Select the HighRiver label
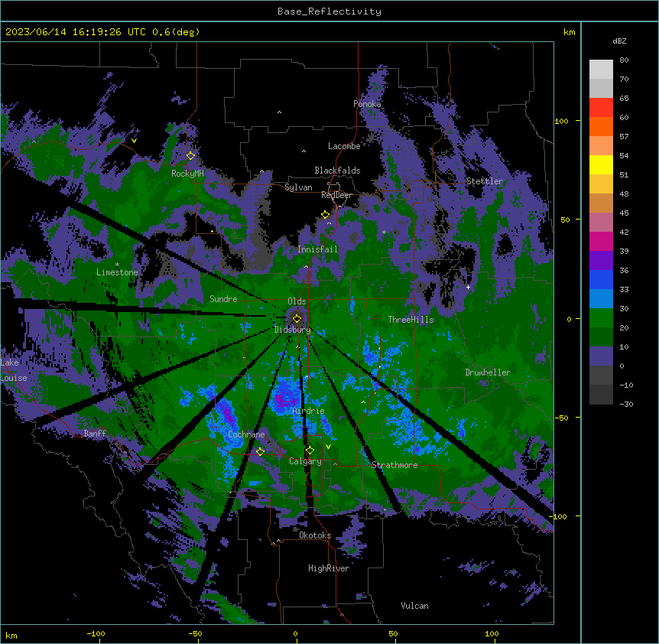Screen dimensions: 659x644 point(328,568)
